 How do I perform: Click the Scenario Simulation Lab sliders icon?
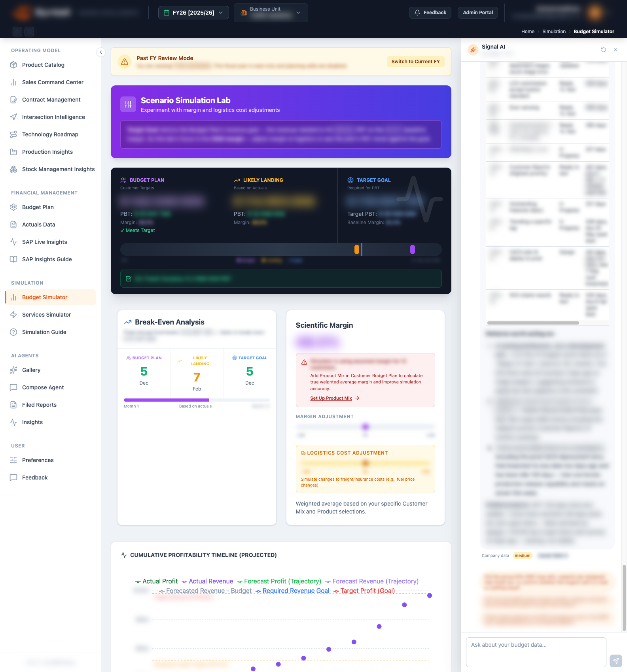(x=128, y=104)
